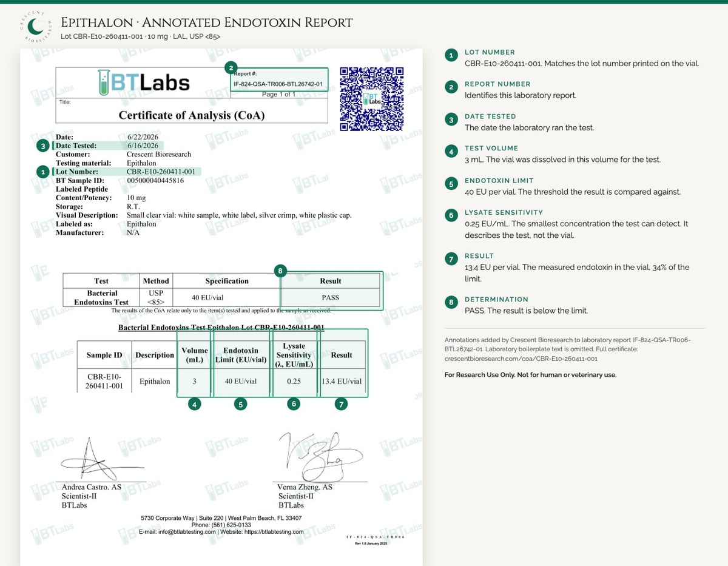
Task: Click the 'Page 1 of 1' label
Action: click(x=278, y=95)
